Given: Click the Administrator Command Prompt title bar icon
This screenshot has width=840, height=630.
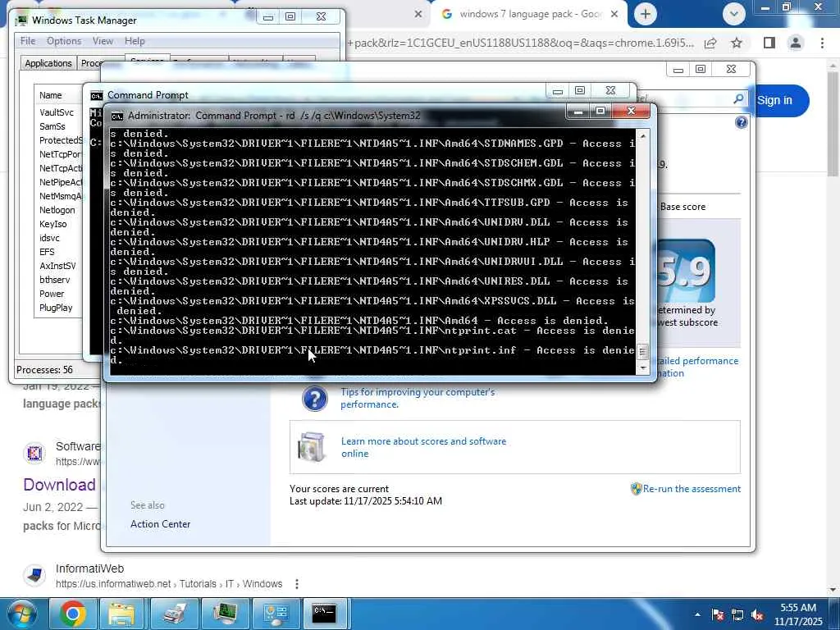Looking at the screenshot, I should tap(116, 116).
